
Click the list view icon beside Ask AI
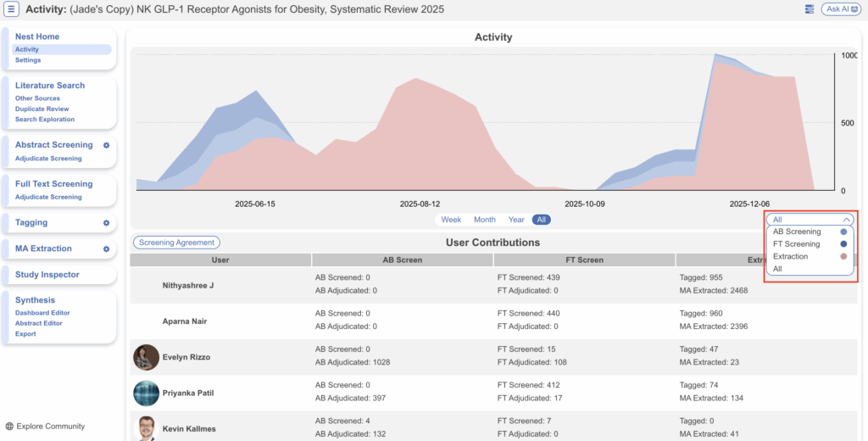[810, 9]
